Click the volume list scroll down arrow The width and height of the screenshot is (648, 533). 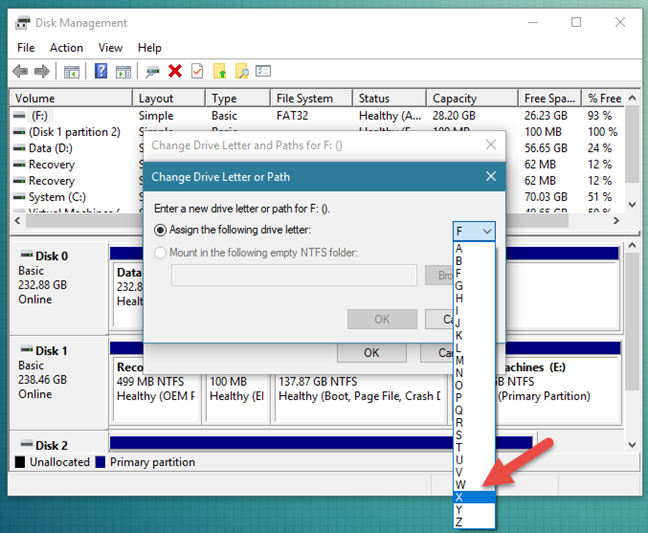(632, 205)
